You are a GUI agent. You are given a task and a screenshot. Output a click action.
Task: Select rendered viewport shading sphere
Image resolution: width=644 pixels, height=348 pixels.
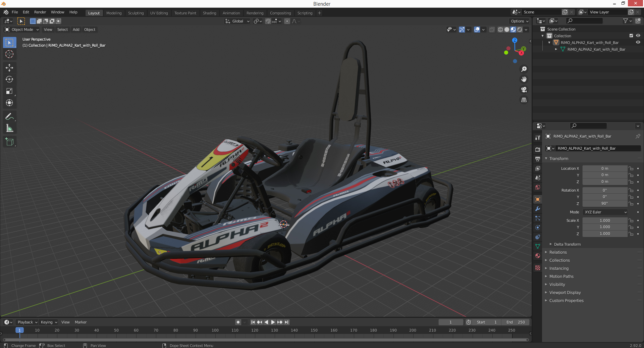coord(520,30)
